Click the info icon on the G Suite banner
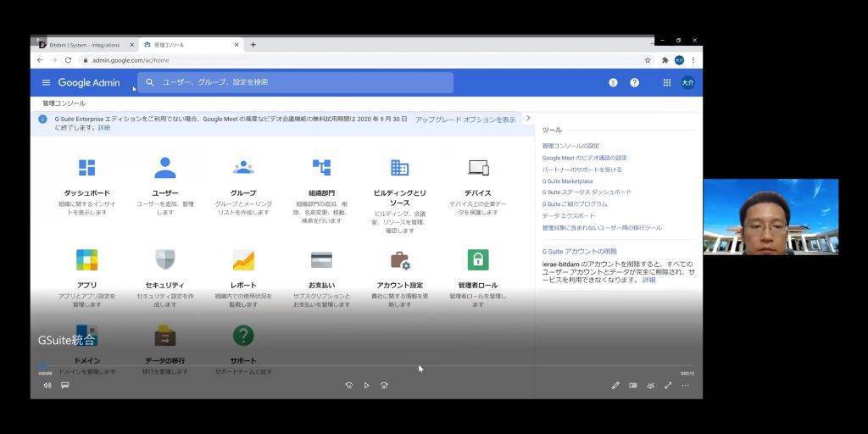Image resolution: width=868 pixels, height=434 pixels. [42, 119]
